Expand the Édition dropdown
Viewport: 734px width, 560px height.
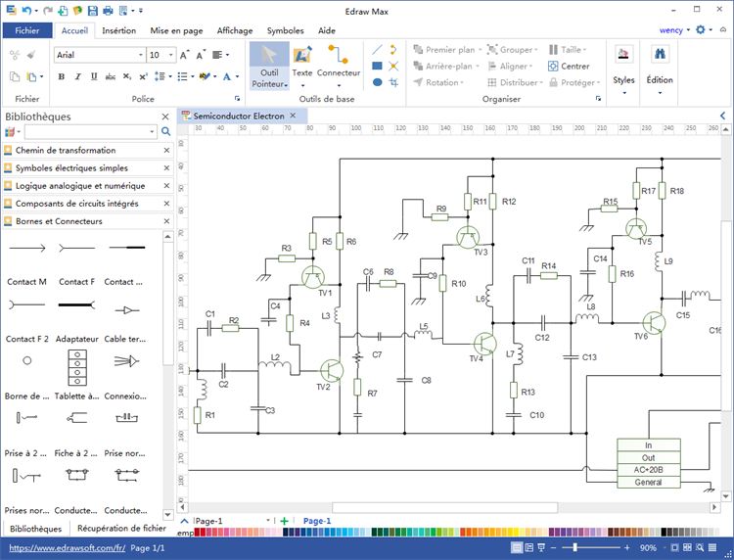point(660,93)
